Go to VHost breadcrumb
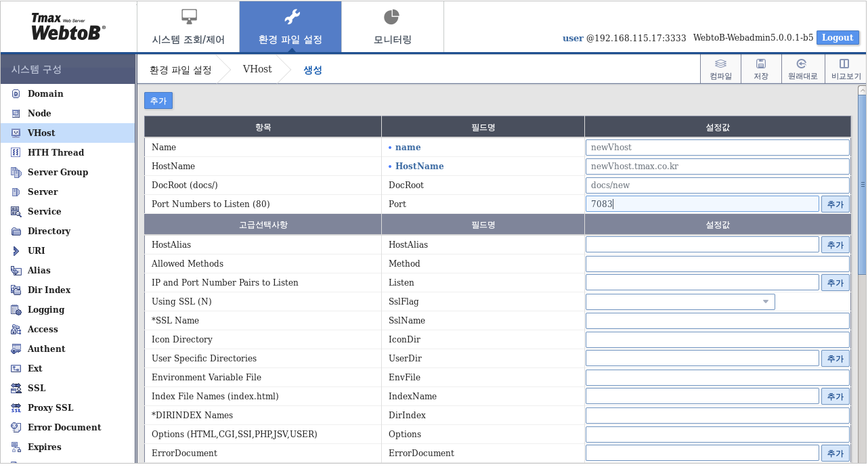The height and width of the screenshot is (467, 868). [257, 70]
